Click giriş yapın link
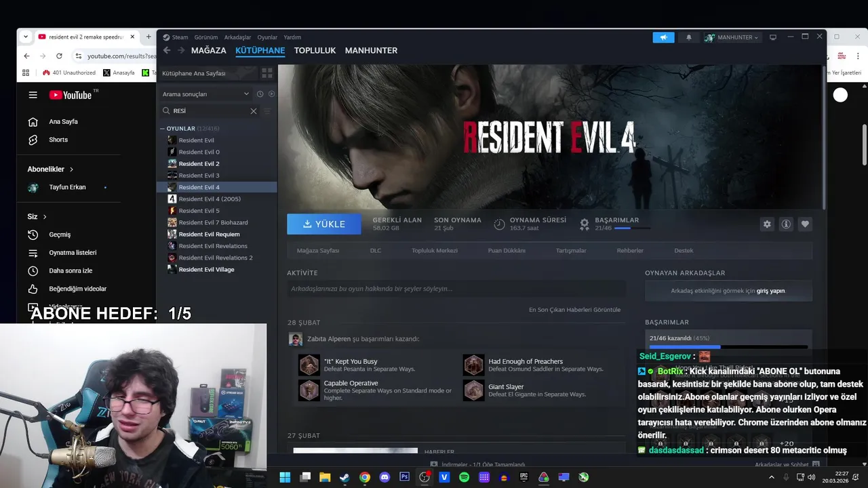 point(770,291)
